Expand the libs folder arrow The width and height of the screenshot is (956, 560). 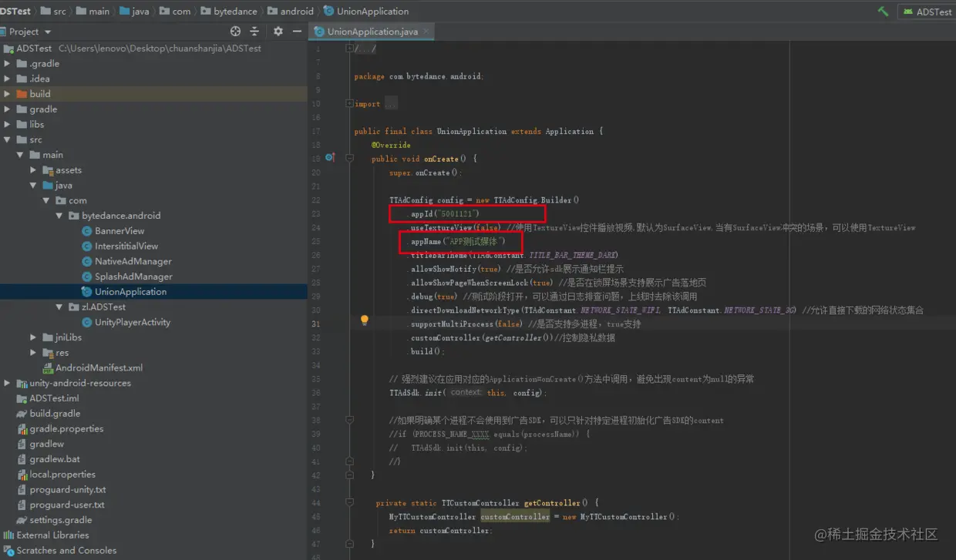tap(7, 125)
